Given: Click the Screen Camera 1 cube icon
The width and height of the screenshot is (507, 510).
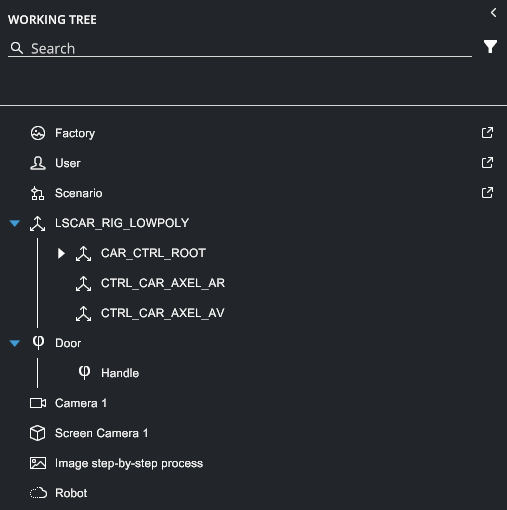Looking at the screenshot, I should point(38,433).
